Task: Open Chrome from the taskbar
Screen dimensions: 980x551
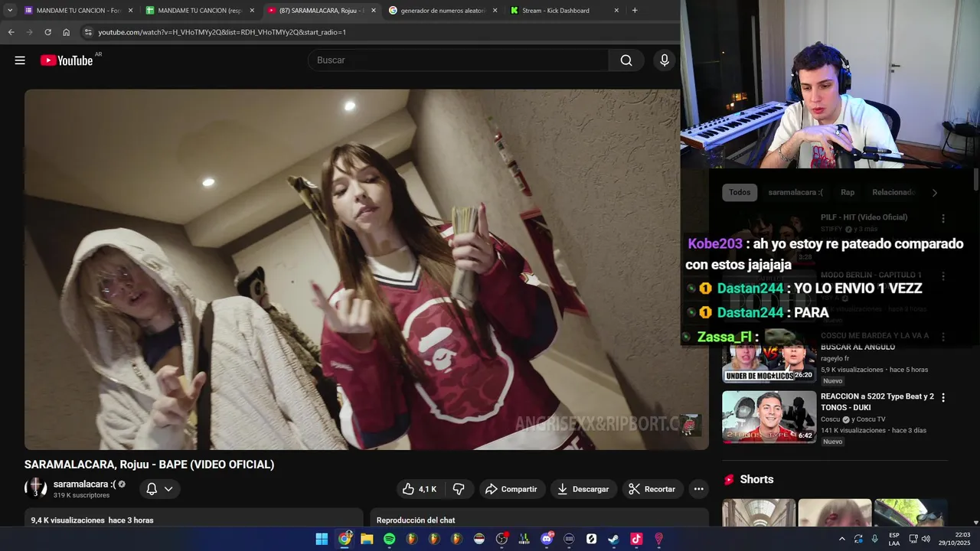Action: [x=345, y=539]
